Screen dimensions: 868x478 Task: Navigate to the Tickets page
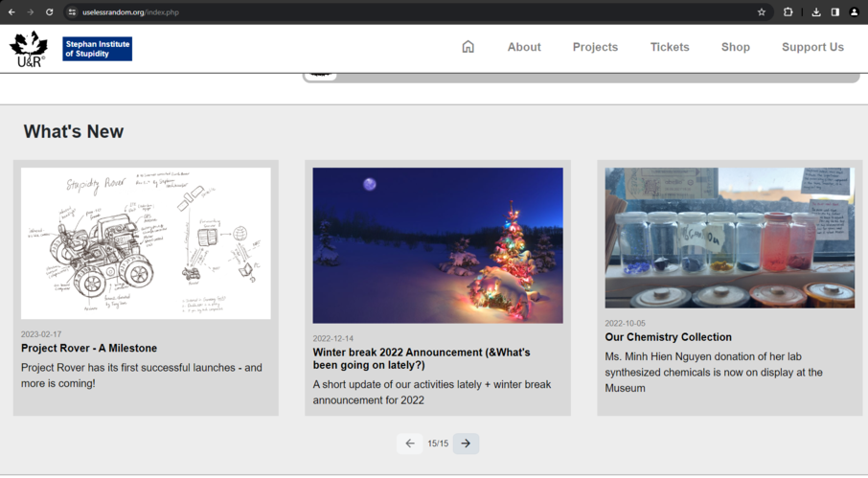pos(670,47)
